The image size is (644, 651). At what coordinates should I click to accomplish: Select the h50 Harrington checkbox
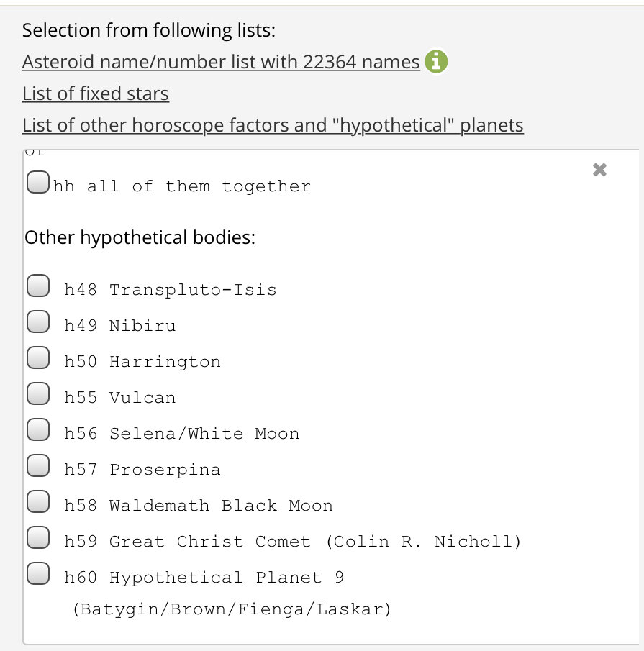click(38, 358)
